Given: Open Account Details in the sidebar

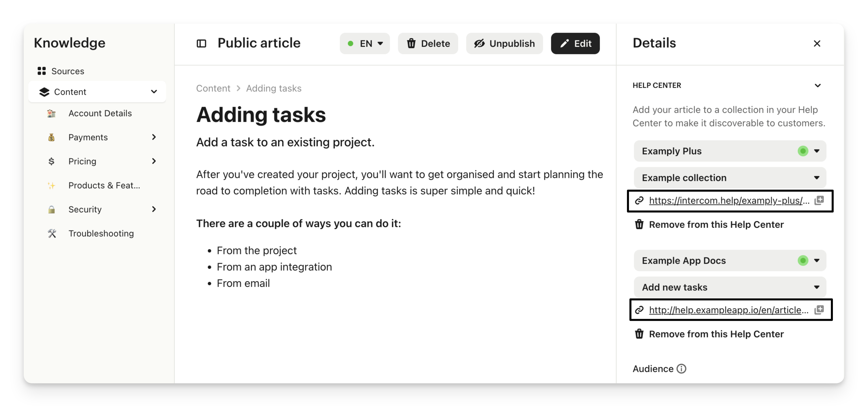Looking at the screenshot, I should [100, 114].
